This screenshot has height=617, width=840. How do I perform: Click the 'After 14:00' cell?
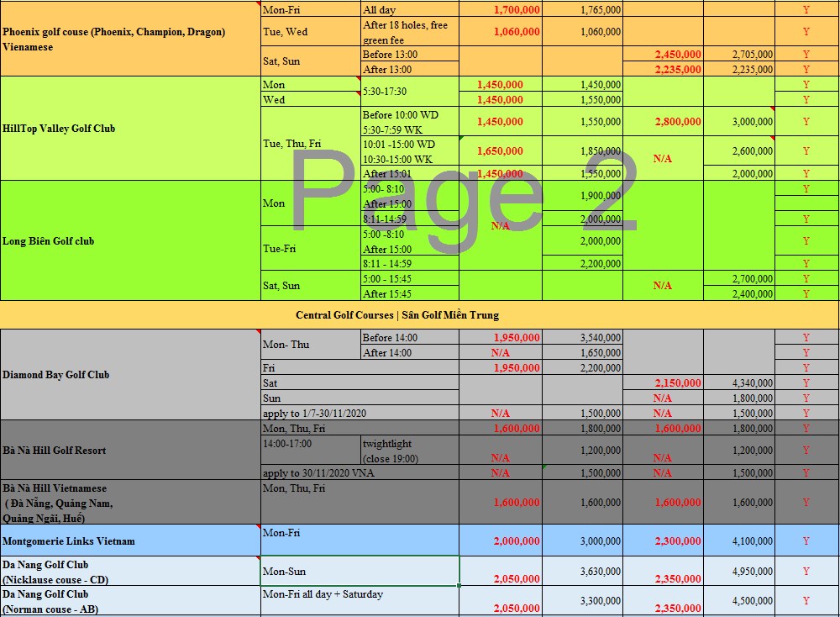pos(410,352)
